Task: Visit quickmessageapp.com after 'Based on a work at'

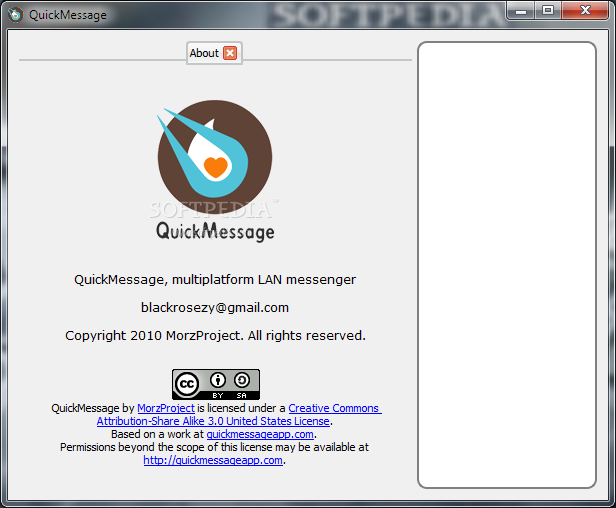Action: (260, 434)
